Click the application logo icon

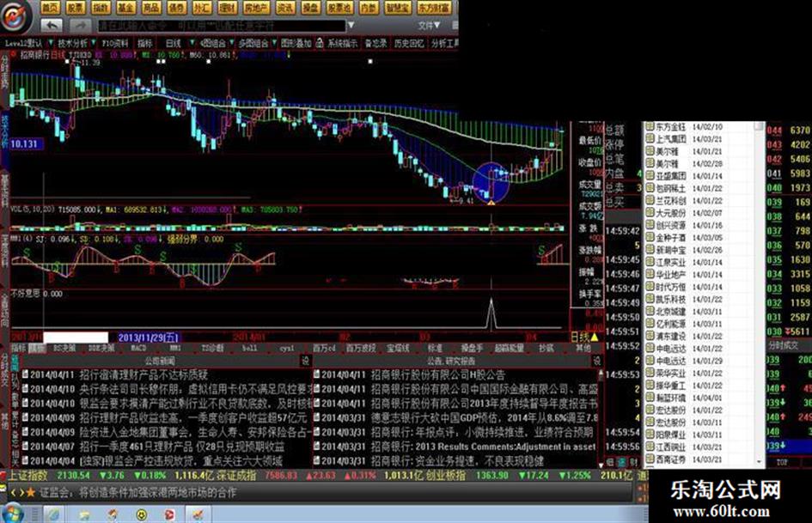coord(16,16)
